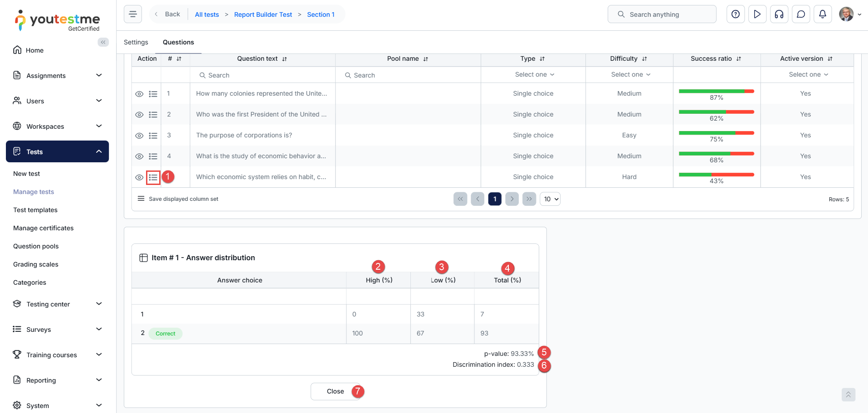This screenshot has width=868, height=413.
Task: Open the notifications bell
Action: 823,14
